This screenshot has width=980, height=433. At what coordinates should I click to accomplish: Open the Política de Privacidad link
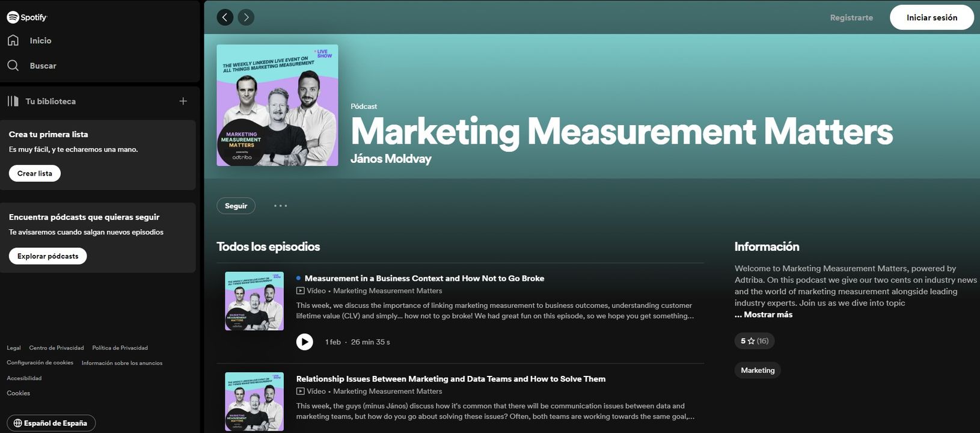120,348
